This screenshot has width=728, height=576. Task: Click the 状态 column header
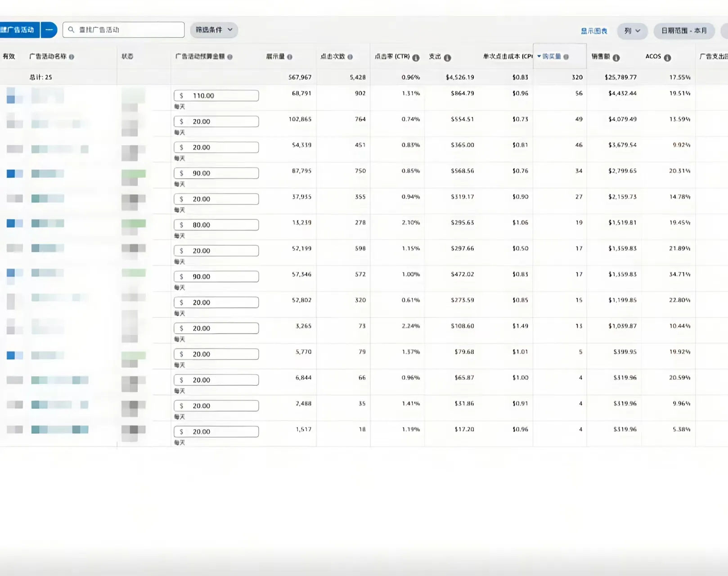(x=127, y=57)
